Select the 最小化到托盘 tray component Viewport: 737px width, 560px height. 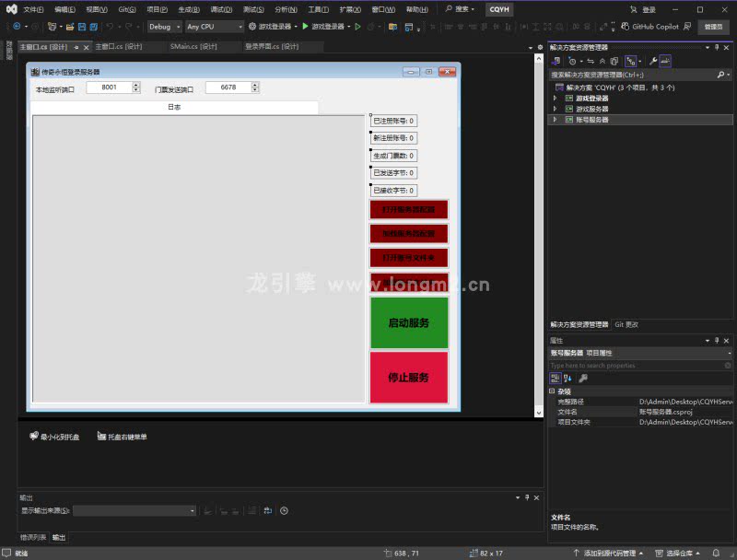(54, 437)
